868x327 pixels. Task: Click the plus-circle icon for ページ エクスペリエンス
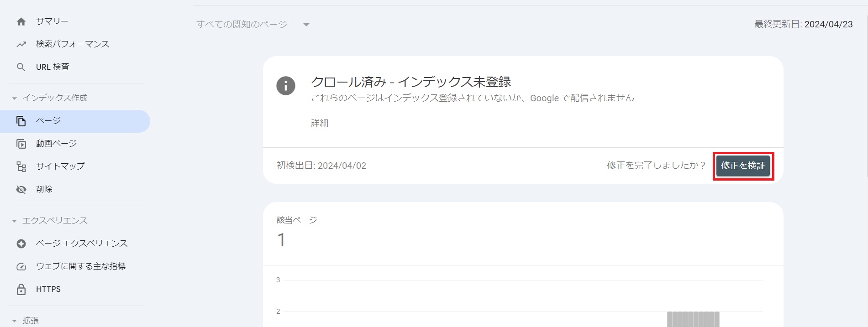pos(21,244)
